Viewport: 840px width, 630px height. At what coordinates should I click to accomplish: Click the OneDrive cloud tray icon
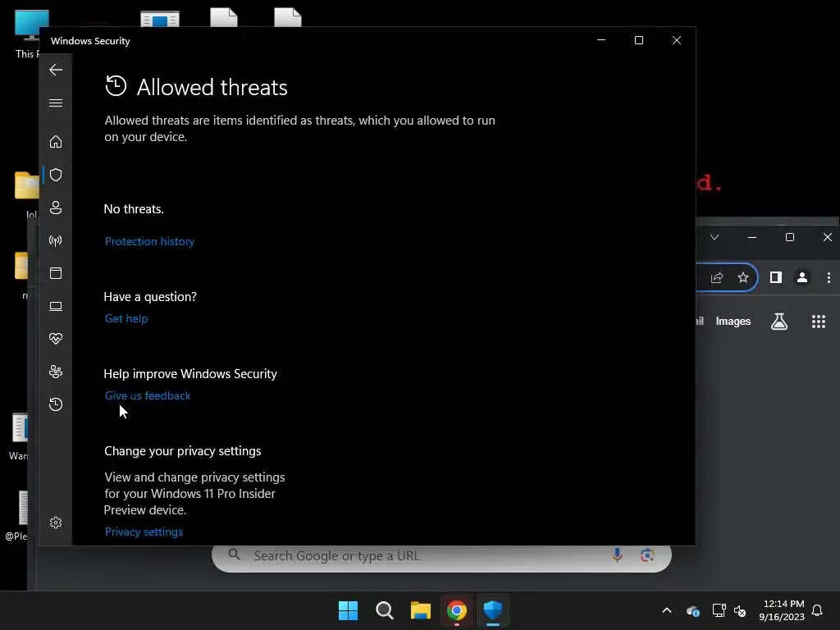[x=692, y=610]
